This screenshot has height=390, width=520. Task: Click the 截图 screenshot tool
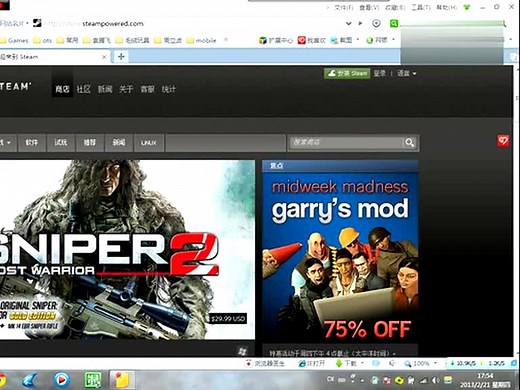(x=341, y=40)
